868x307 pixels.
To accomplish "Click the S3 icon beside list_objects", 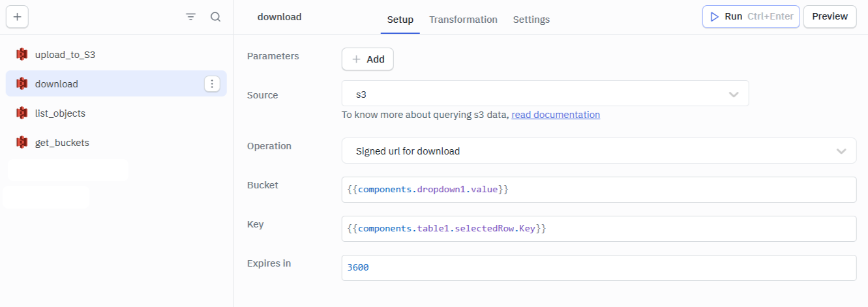I will (x=22, y=113).
